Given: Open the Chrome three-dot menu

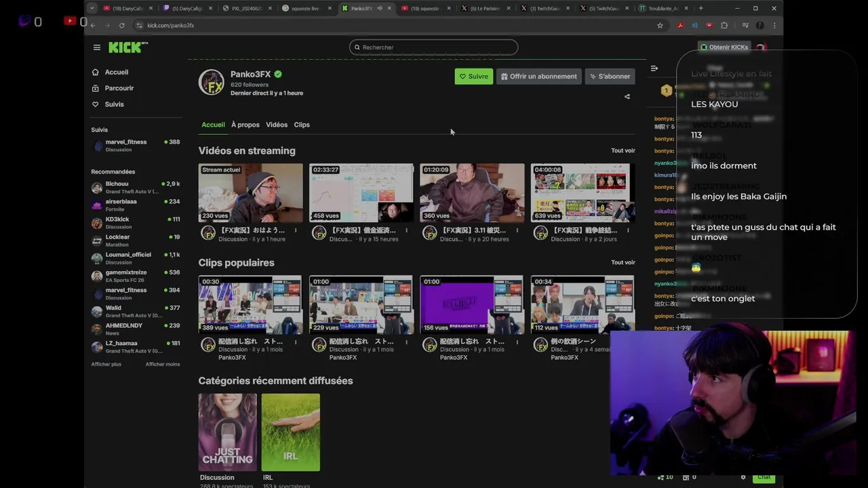Looking at the screenshot, I should [774, 25].
